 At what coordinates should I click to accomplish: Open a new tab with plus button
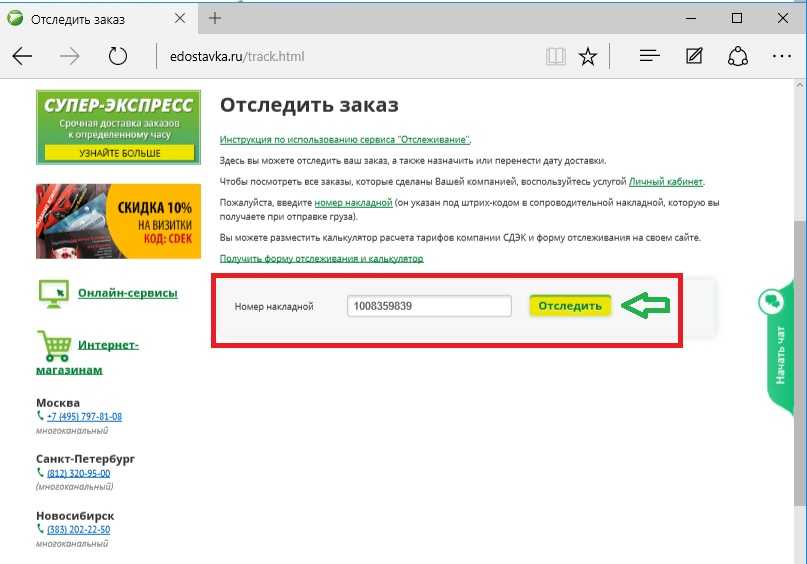(215, 18)
